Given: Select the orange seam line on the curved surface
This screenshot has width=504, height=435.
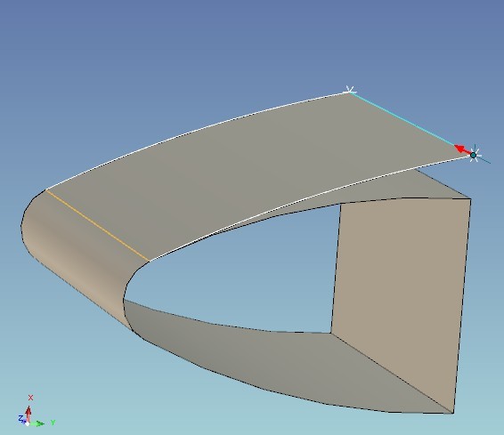Looking at the screenshot, I should pyautogui.click(x=97, y=225).
